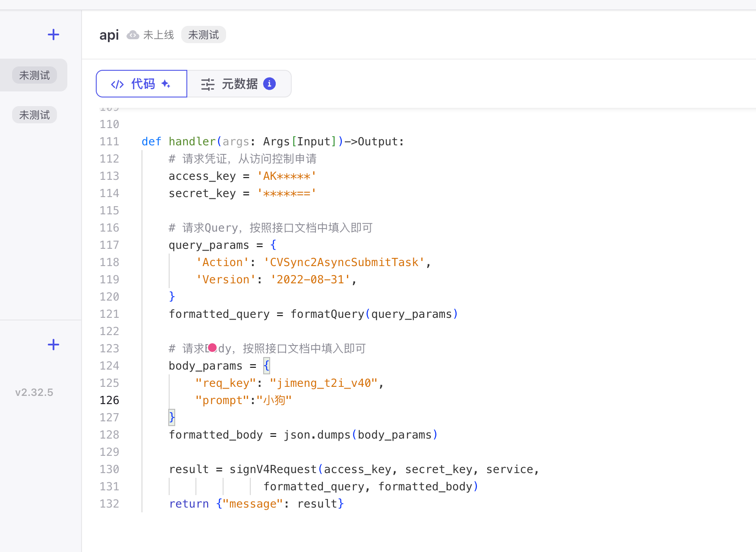Click the sliders icon on 元数据 tab
Viewport: 756px width, 552px height.
(208, 84)
